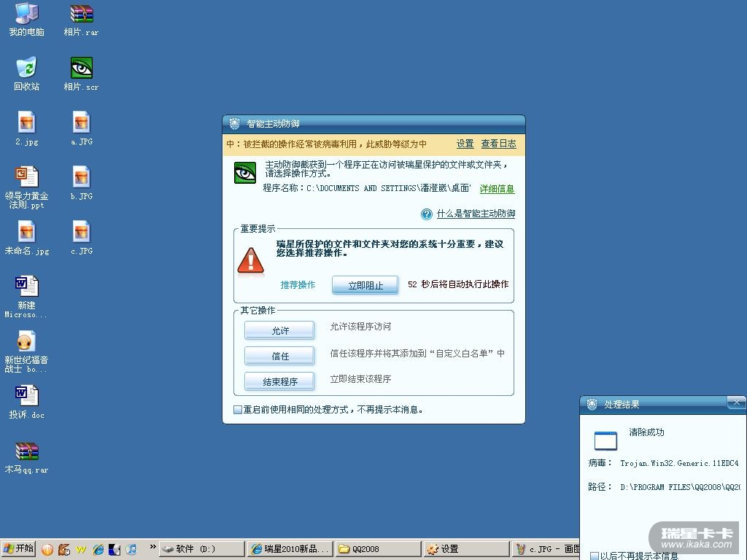This screenshot has width=747, height=560.
Task: Expand the quick launch overflow chevron
Action: click(x=152, y=547)
